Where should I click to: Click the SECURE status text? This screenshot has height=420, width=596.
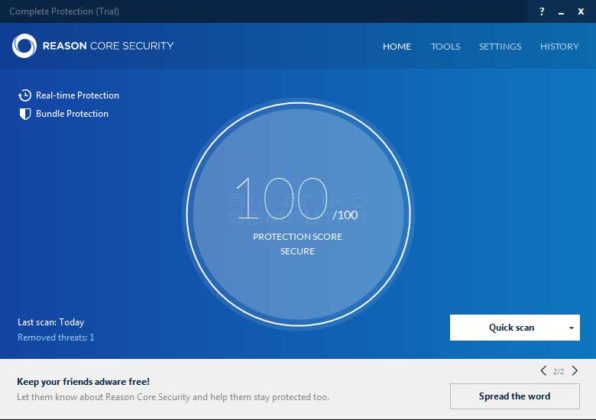click(x=298, y=251)
